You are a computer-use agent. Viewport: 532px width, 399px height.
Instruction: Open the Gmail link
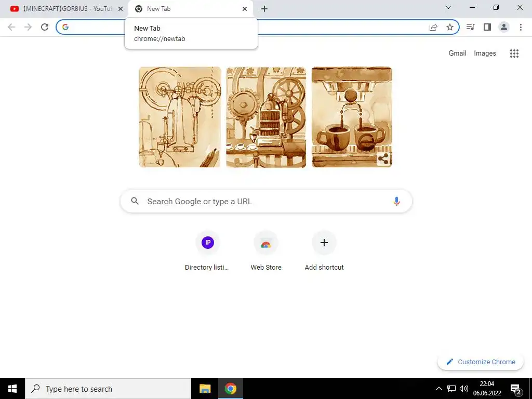pyautogui.click(x=457, y=54)
